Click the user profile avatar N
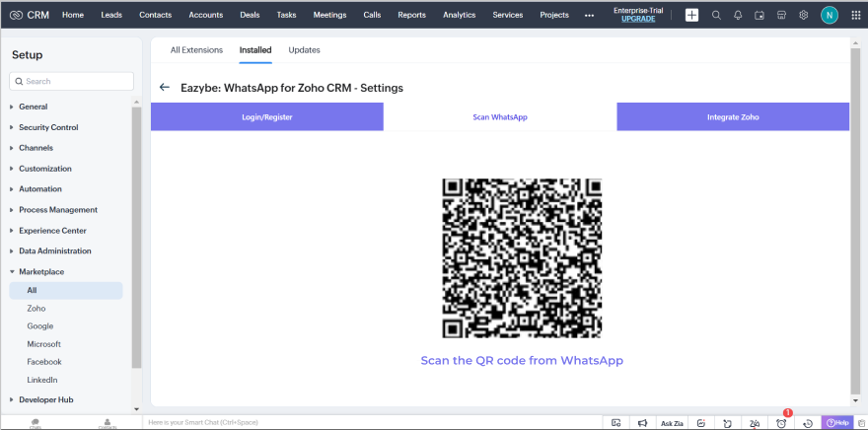This screenshot has width=868, height=430. pyautogui.click(x=829, y=15)
